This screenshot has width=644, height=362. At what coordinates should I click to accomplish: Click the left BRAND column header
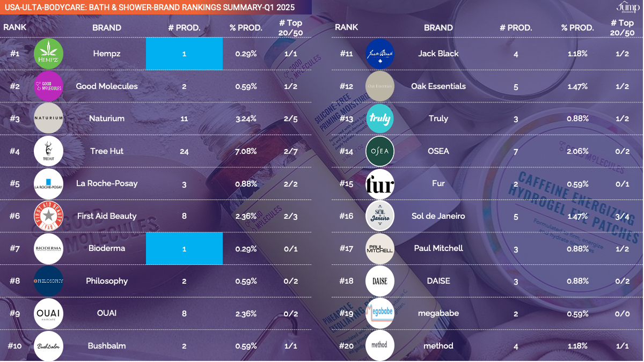[107, 28]
